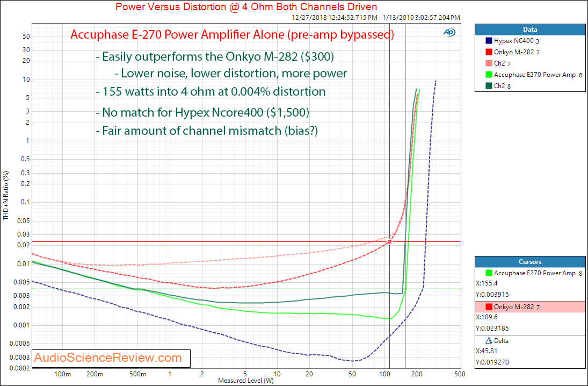Viewport: 588px width, 386px height.
Task: Click the AP logo icon in graph corner
Action: pos(449,33)
